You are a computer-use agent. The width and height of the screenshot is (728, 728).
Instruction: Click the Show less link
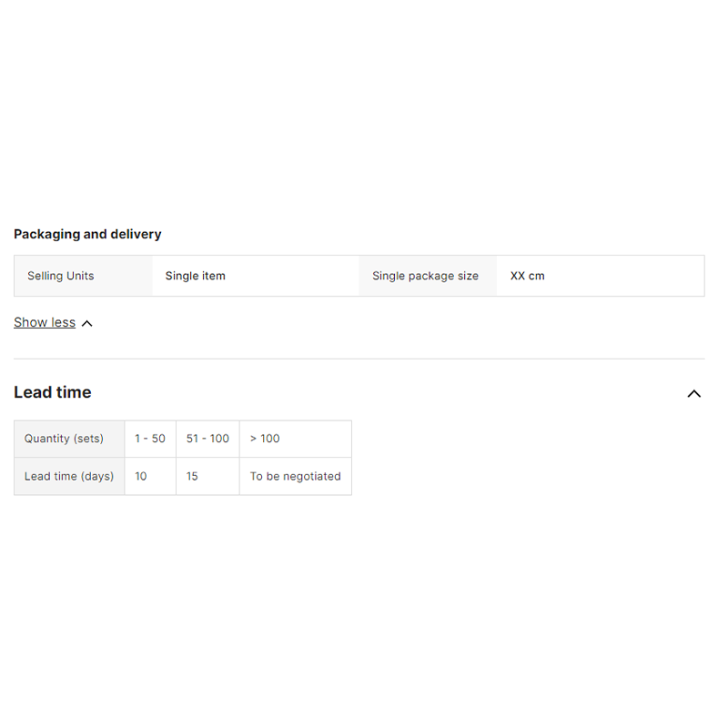45,322
